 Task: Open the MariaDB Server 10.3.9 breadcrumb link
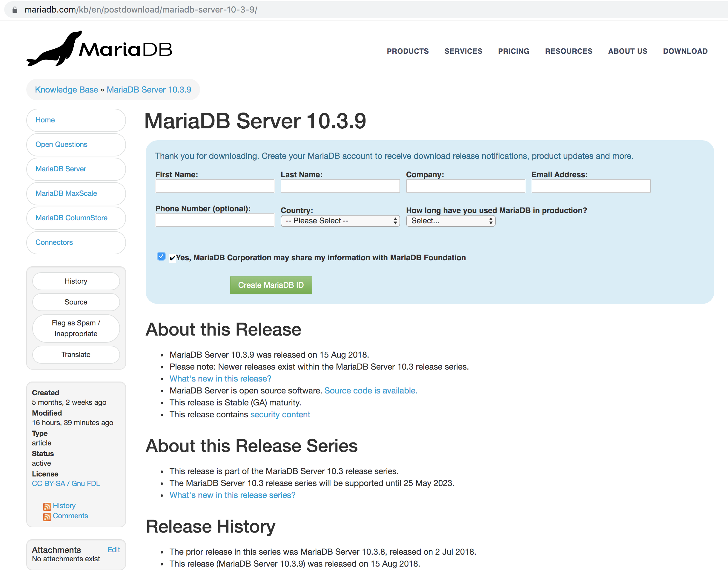(149, 90)
